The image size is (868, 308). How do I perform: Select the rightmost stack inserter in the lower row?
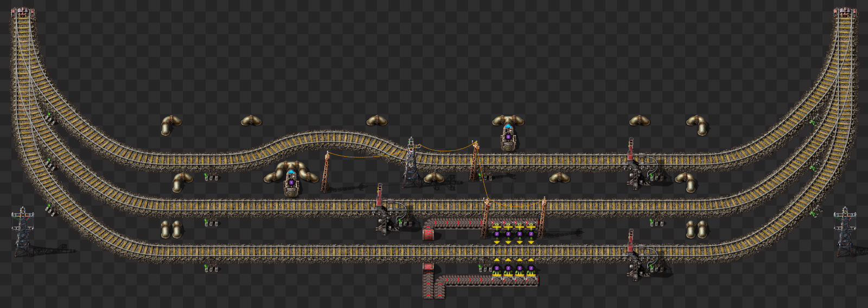click(531, 268)
